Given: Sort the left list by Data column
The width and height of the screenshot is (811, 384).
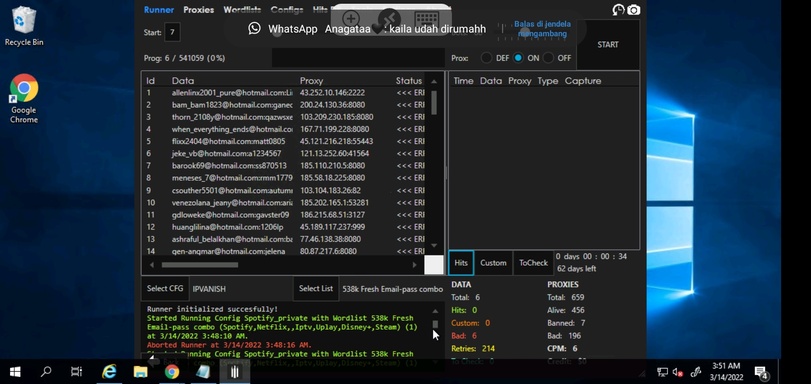Looking at the screenshot, I should [183, 81].
